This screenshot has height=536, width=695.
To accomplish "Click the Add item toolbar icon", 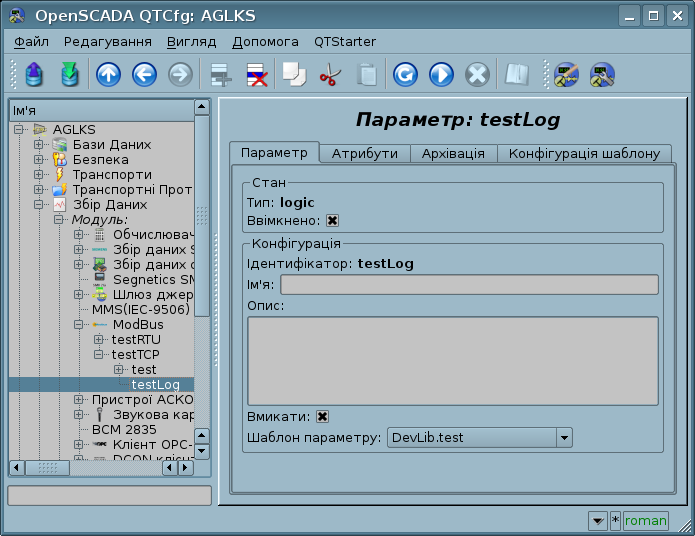I will [220, 75].
